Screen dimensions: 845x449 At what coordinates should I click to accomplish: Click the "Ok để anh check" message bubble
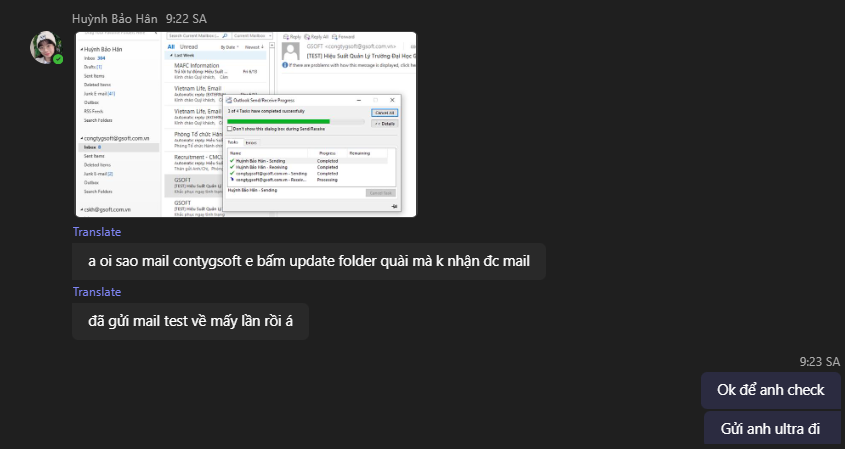770,389
